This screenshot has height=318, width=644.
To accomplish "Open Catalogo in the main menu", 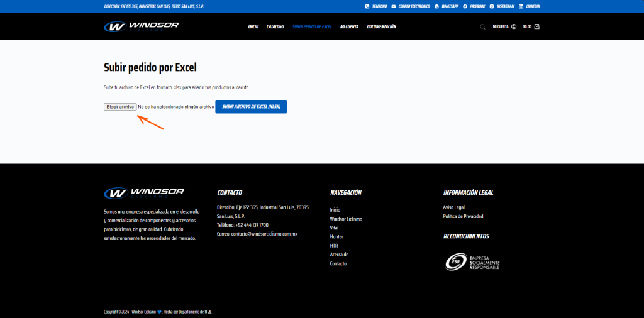I will pos(275,26).
